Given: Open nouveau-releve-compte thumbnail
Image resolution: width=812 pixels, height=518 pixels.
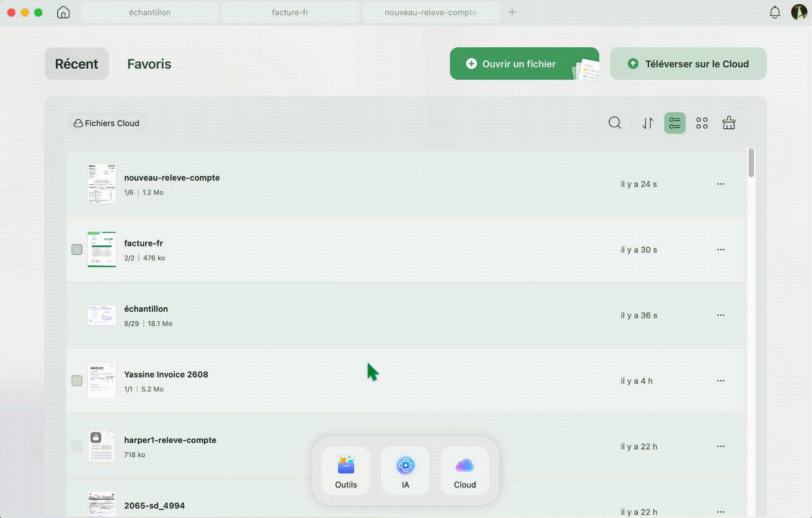Looking at the screenshot, I should (x=102, y=184).
